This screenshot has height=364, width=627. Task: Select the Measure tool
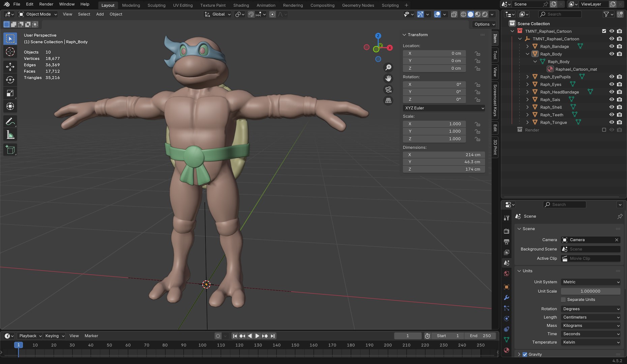point(10,135)
